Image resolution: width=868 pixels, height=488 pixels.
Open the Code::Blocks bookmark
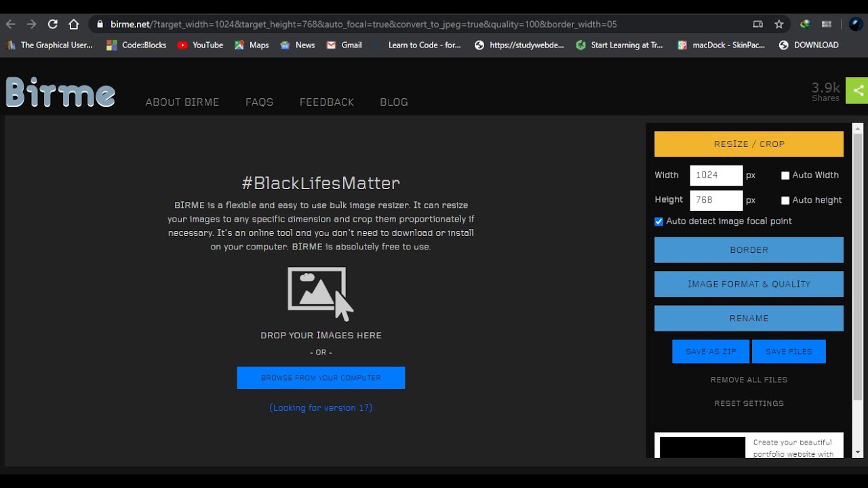click(136, 45)
